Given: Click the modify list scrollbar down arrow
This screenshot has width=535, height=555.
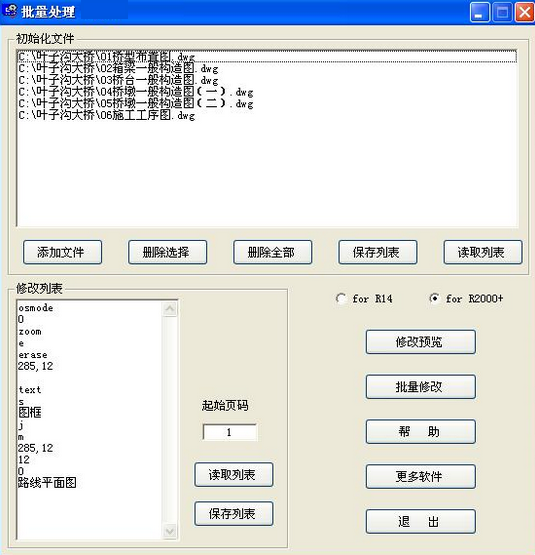Looking at the screenshot, I should (x=170, y=531).
